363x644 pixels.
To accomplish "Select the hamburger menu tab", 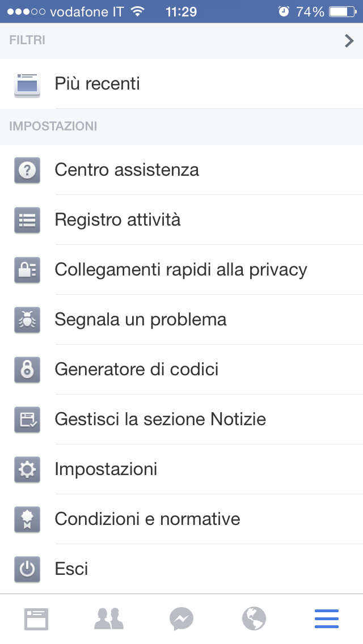I will [x=327, y=619].
